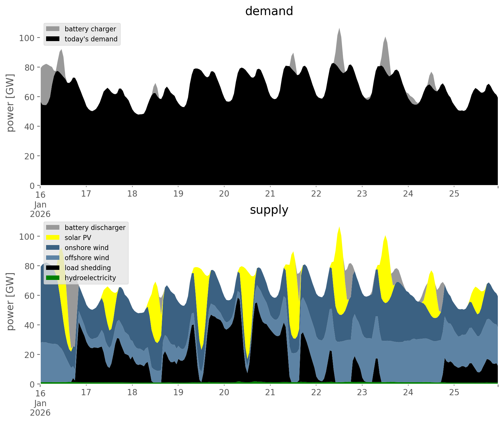Image resolution: width=504 pixels, height=423 pixels.
Task: Click the gray battery discharger legend swatch
Action: [53, 228]
